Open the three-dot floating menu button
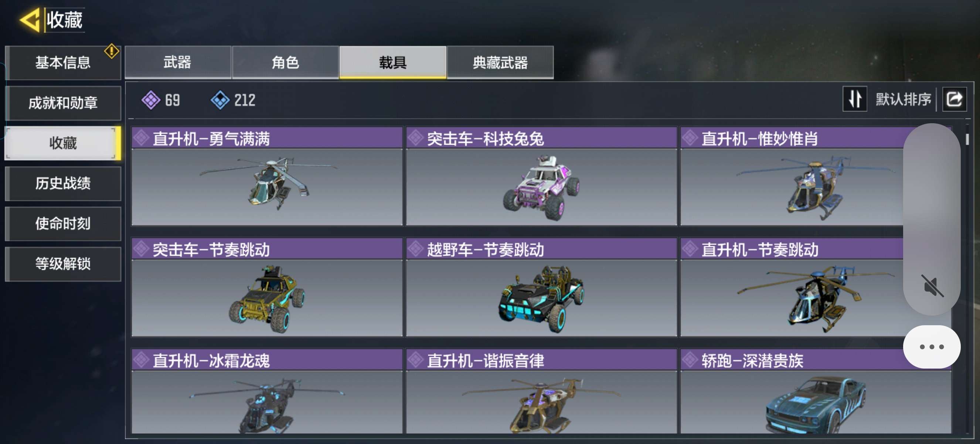980x444 pixels. click(932, 347)
